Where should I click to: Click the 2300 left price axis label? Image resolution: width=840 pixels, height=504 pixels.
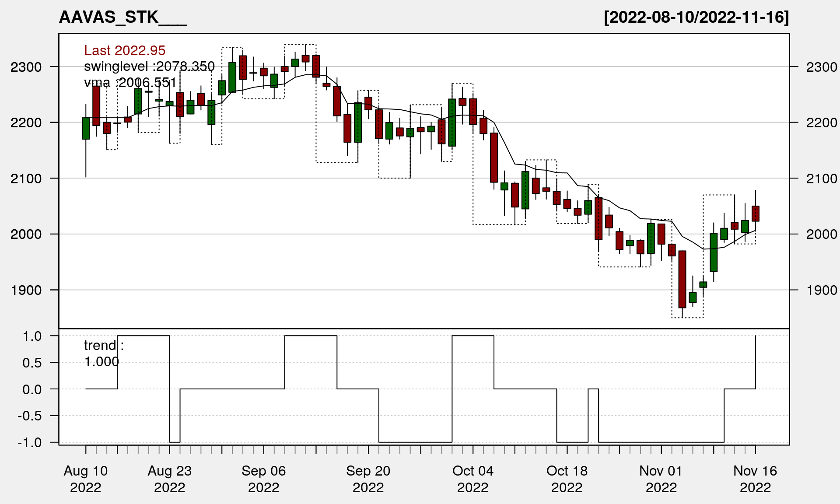pyautogui.click(x=26, y=67)
